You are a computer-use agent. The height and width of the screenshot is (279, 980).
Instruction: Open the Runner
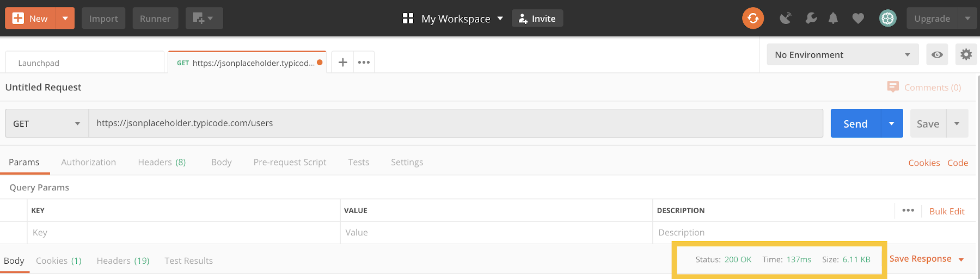pyautogui.click(x=155, y=18)
